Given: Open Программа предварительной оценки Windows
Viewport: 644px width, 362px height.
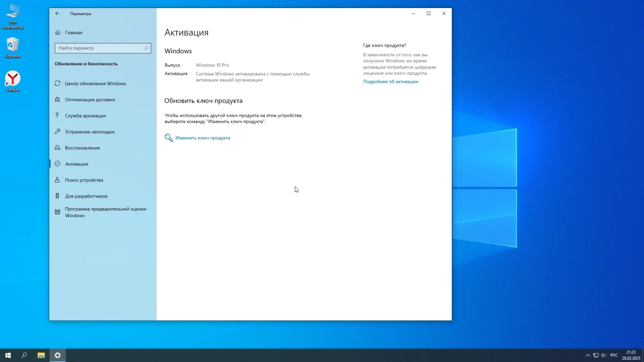Looking at the screenshot, I should (x=103, y=212).
